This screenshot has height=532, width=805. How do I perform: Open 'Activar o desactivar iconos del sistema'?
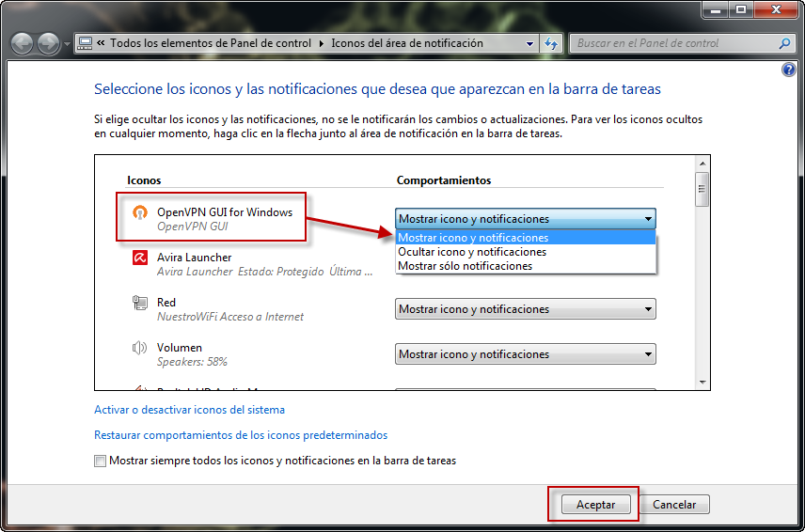(189, 410)
